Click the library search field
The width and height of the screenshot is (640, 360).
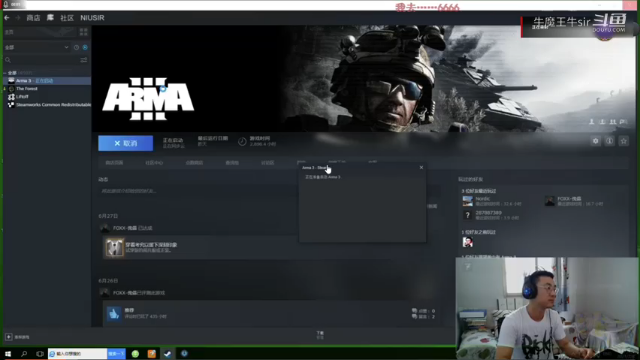pos(41,60)
